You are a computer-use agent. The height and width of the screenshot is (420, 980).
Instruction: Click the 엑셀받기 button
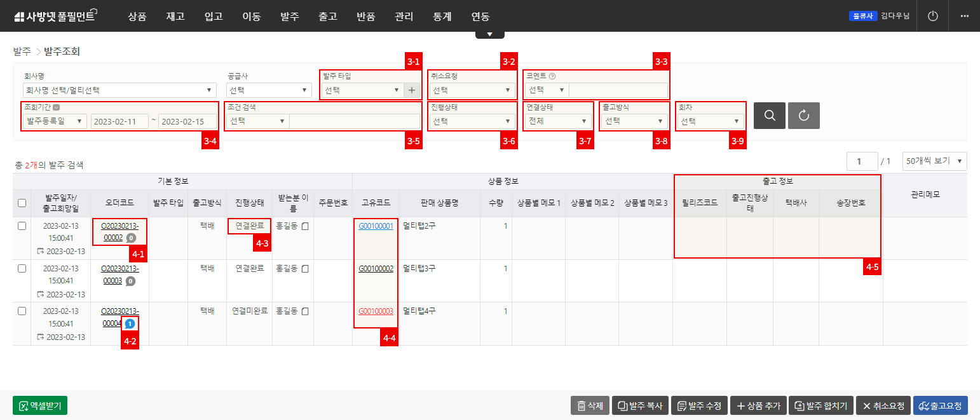[x=40, y=406]
